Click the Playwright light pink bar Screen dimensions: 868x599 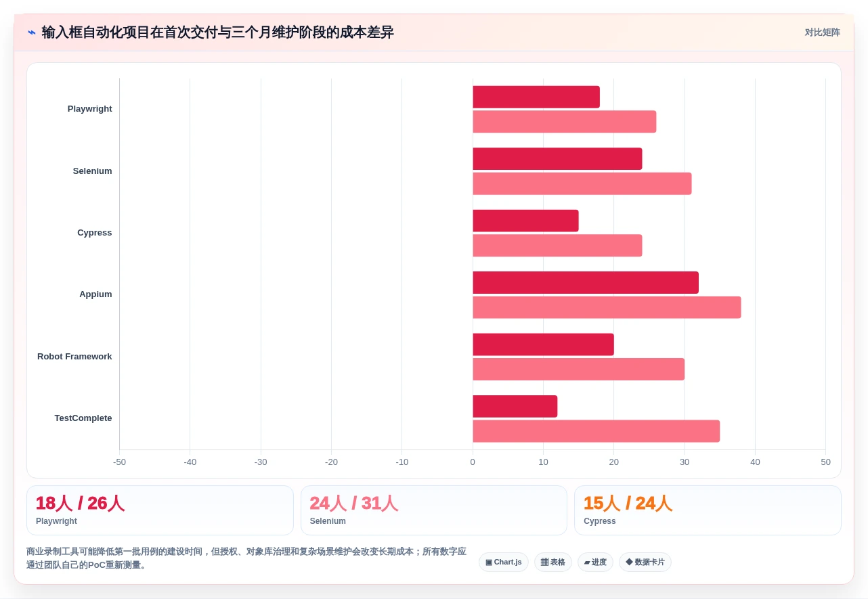[x=564, y=122]
